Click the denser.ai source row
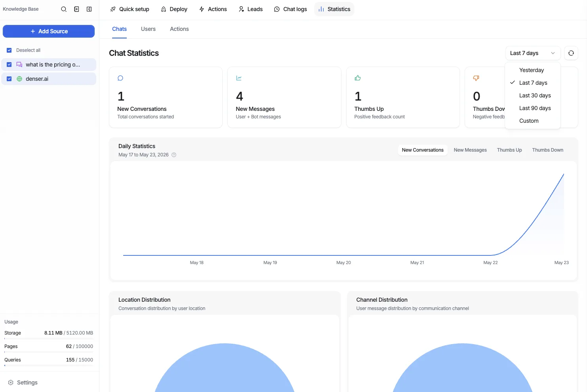The height and width of the screenshot is (392, 587). 49,79
